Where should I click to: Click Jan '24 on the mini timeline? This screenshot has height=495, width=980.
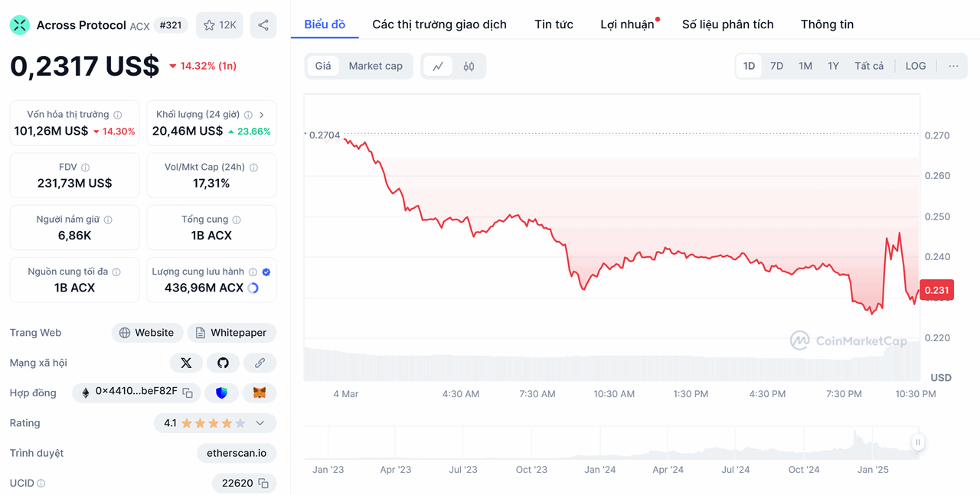point(599,470)
